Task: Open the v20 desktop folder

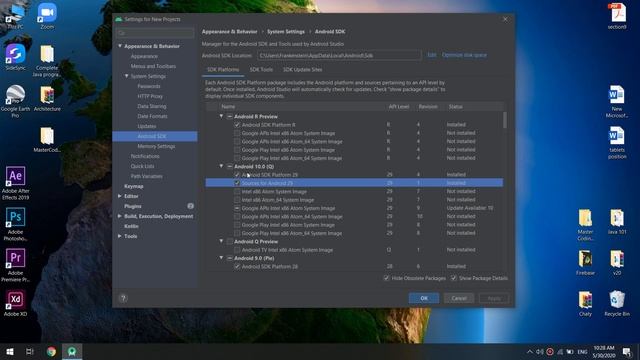Action: coord(617,262)
